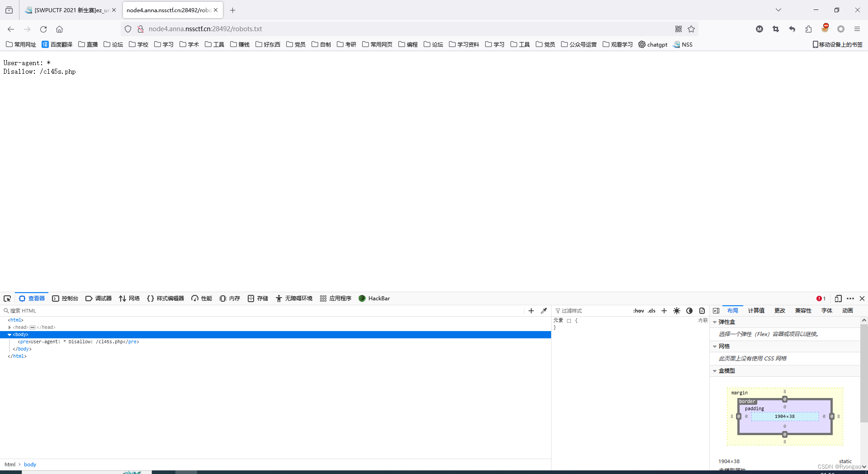
Task: Collapse the 网格 grid section
Action: 715,346
